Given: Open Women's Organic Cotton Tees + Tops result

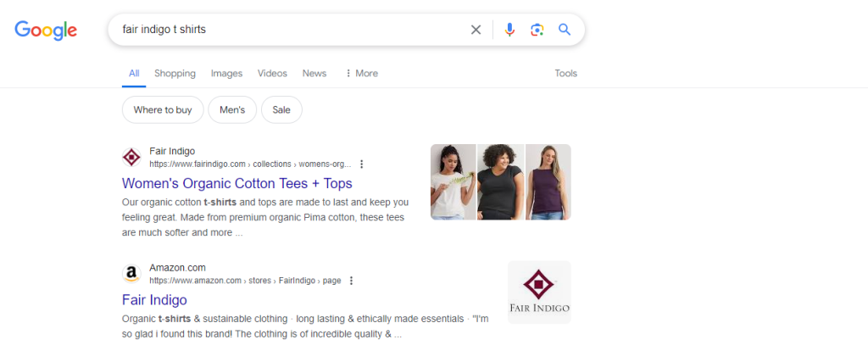Looking at the screenshot, I should 237,183.
